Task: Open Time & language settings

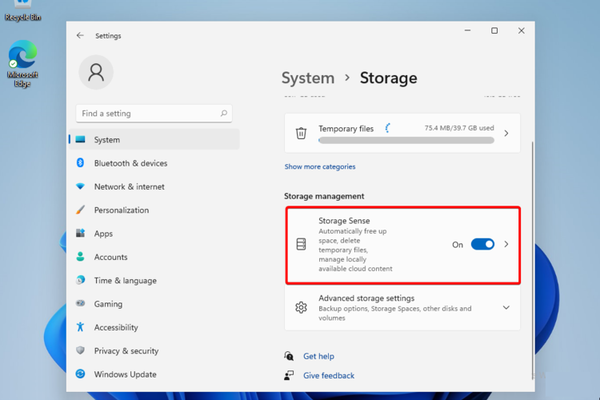Action: [x=125, y=281]
